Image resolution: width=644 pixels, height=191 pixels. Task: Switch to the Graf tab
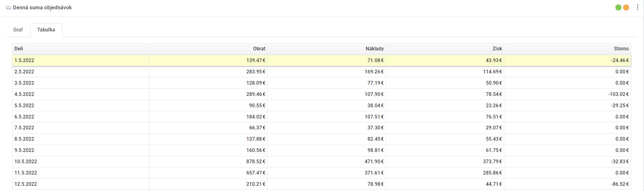pos(18,30)
